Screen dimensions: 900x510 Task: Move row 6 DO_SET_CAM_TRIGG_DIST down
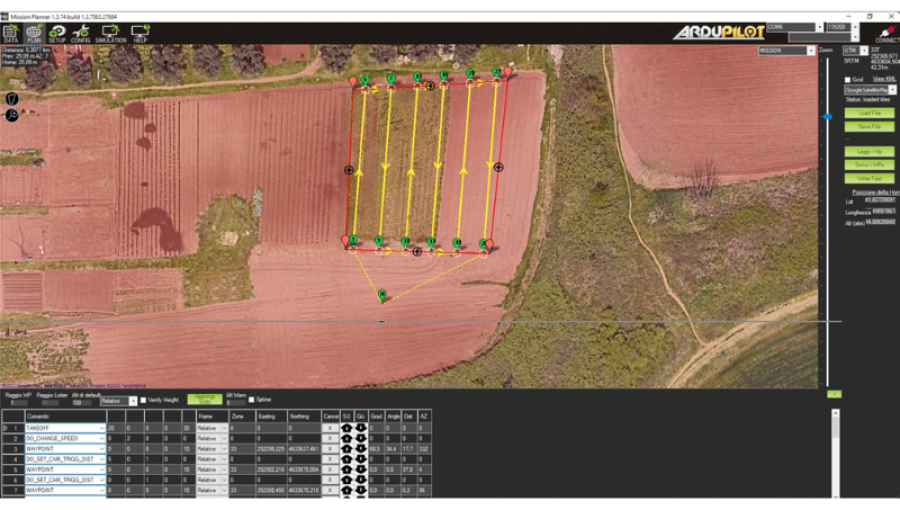[x=360, y=480]
